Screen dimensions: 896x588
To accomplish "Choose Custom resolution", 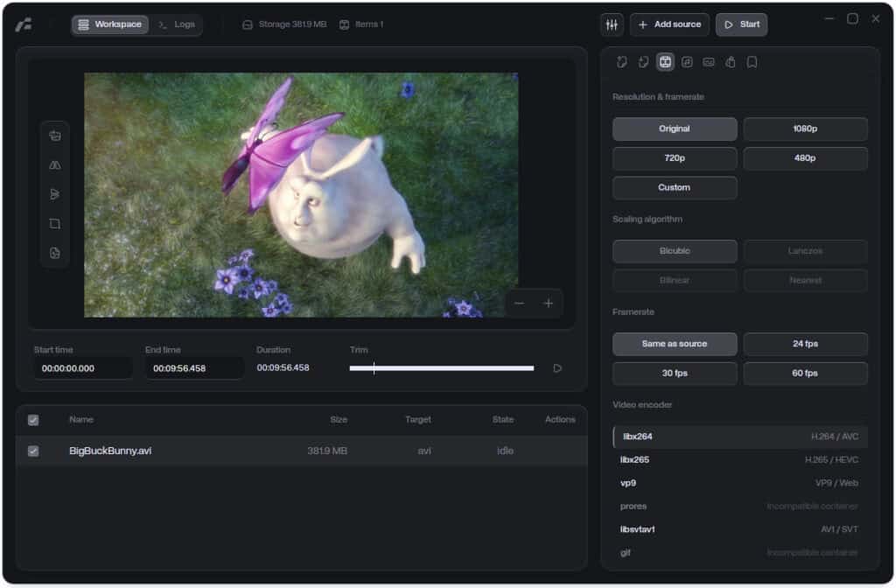I will pos(675,188).
